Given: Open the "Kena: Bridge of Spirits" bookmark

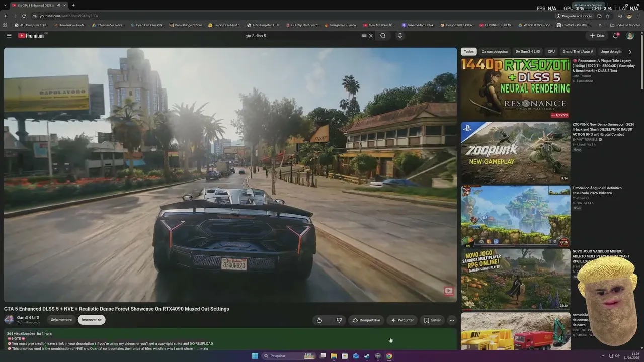Looking at the screenshot, I should point(186,25).
